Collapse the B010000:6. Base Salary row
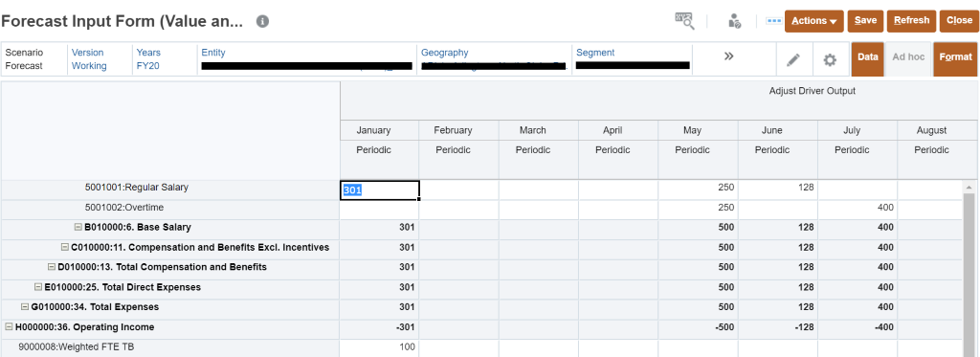The width and height of the screenshot is (980, 357). point(78,227)
